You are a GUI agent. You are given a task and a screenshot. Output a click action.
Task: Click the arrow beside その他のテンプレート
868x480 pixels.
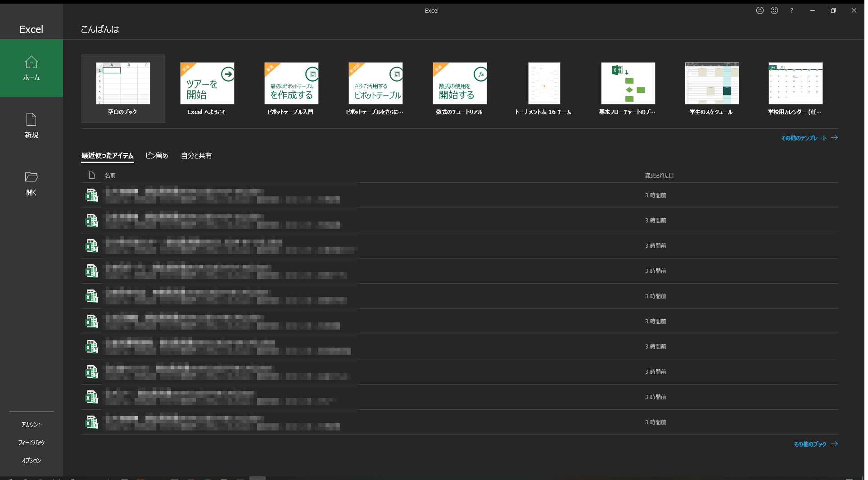[x=835, y=138]
